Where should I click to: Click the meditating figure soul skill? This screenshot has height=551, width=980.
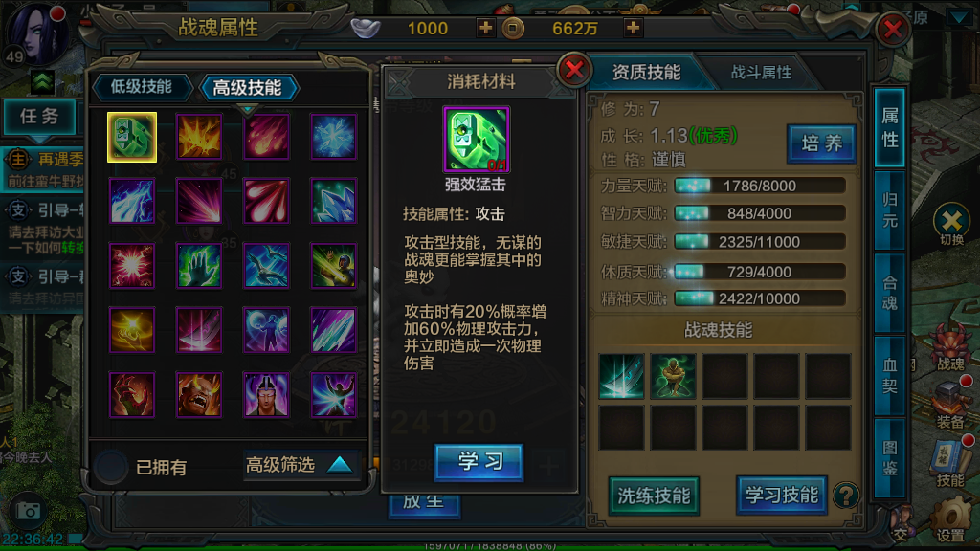pyautogui.click(x=673, y=376)
